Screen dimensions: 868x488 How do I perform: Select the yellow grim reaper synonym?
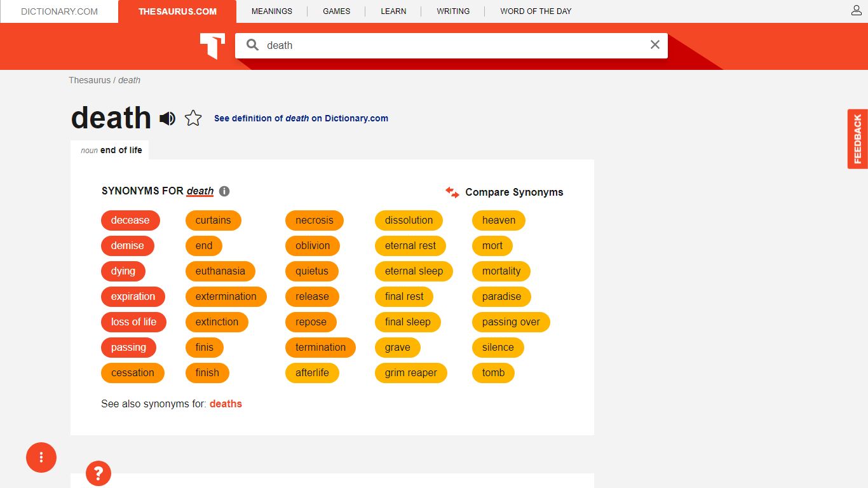coord(411,373)
